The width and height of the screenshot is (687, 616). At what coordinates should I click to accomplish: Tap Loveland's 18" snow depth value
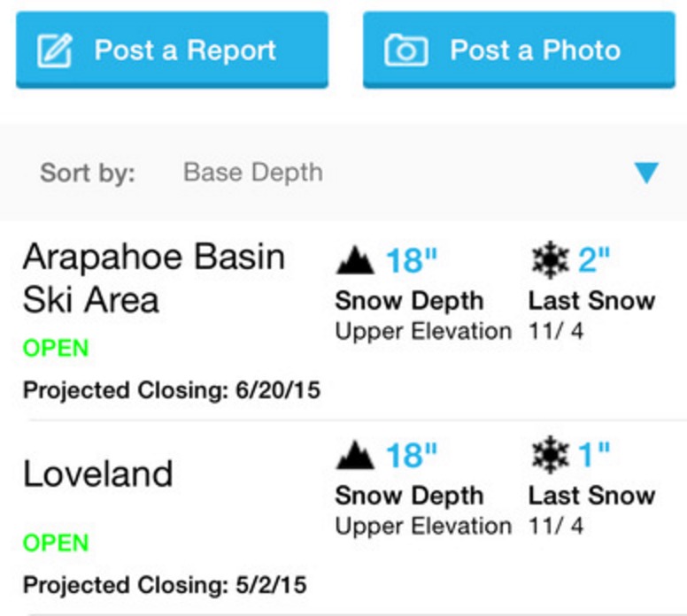click(412, 455)
